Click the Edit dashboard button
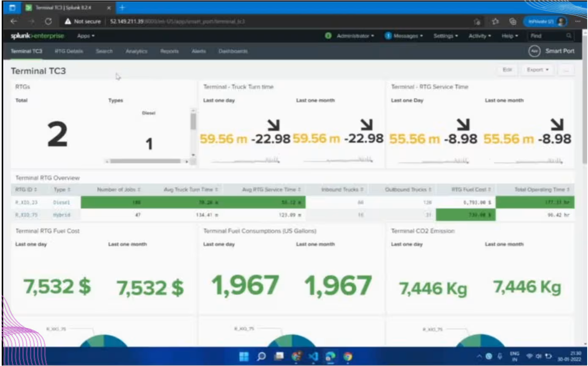588x366 pixels. (x=507, y=70)
